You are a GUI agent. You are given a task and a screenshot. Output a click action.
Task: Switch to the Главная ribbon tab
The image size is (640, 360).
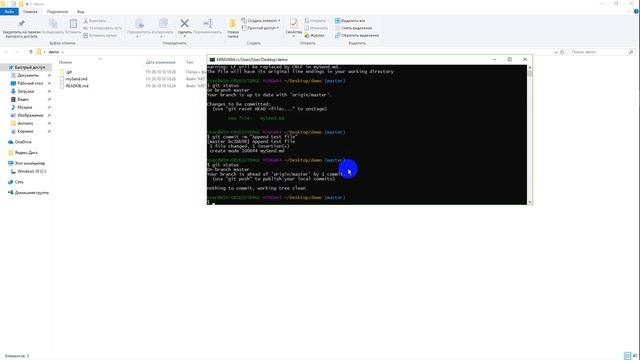[30, 12]
